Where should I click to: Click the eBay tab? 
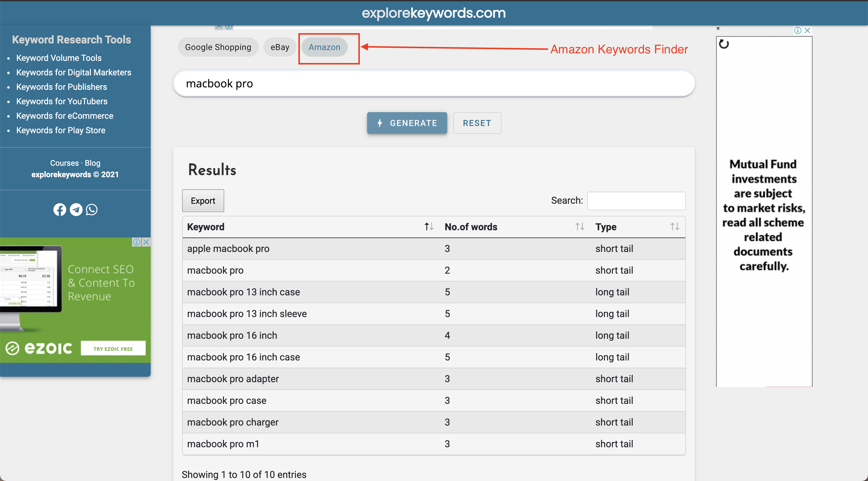click(279, 47)
